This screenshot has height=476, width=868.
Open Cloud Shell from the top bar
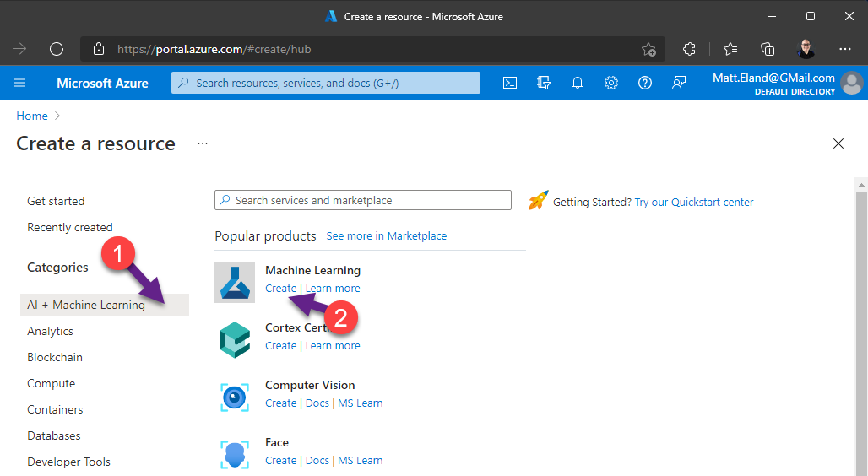pos(510,83)
